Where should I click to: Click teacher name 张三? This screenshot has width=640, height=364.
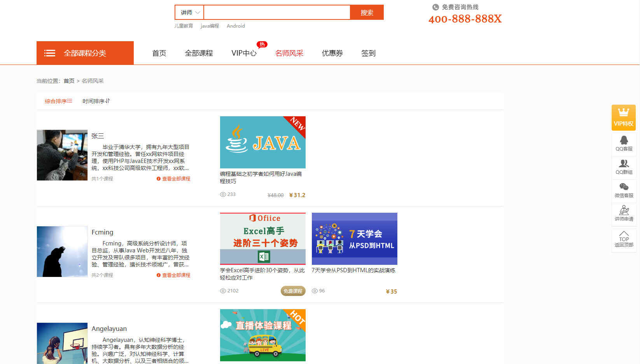pyautogui.click(x=98, y=136)
